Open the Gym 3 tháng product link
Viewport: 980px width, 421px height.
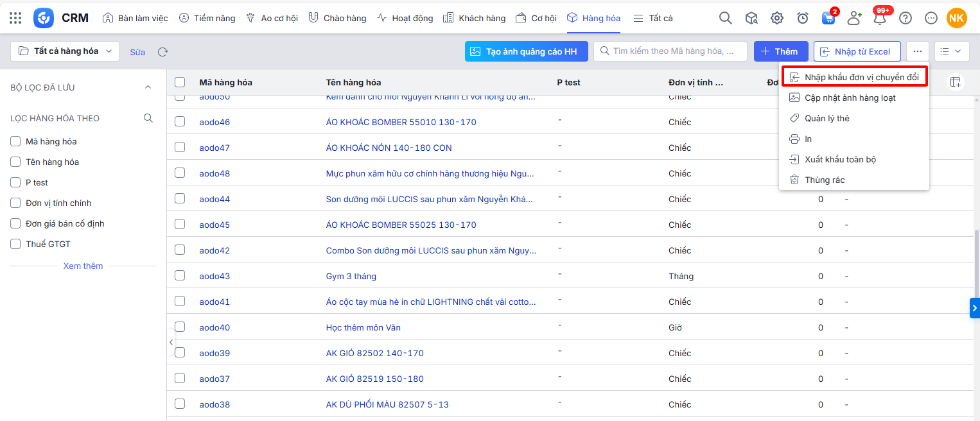click(x=351, y=276)
